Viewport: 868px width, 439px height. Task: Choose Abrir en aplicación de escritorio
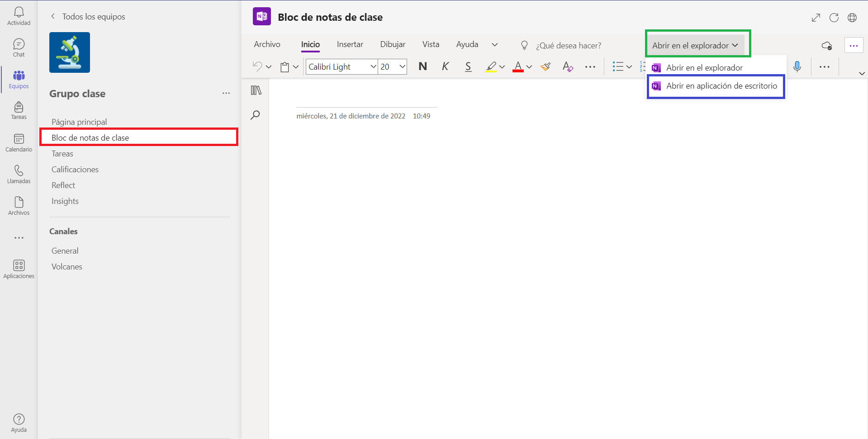(716, 86)
